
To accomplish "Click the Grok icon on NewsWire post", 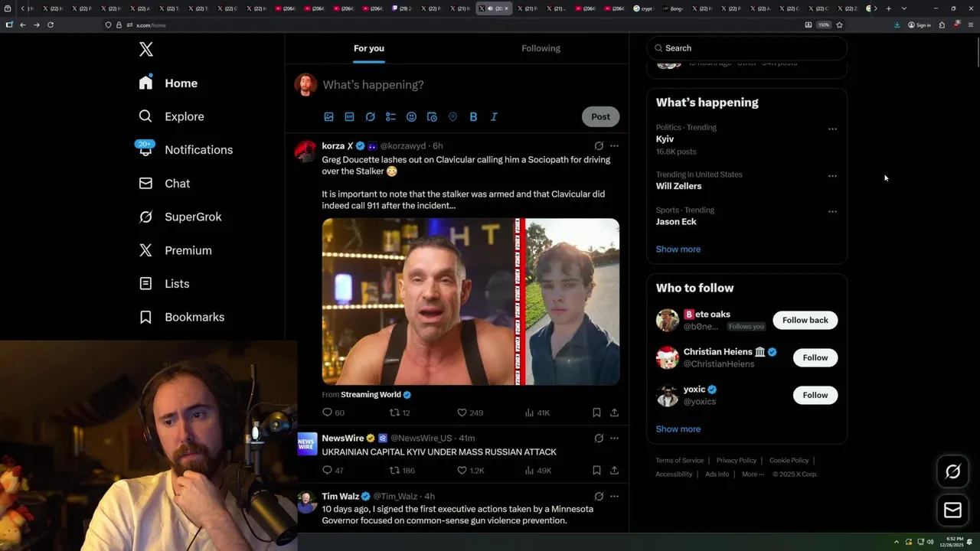I will pos(599,439).
